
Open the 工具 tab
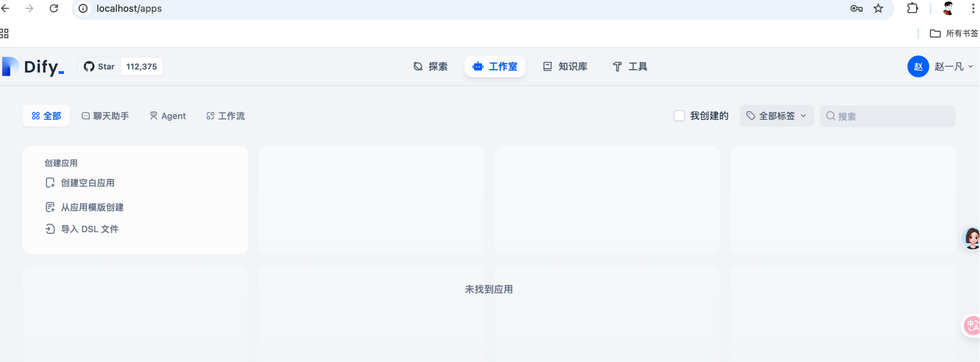pos(630,67)
